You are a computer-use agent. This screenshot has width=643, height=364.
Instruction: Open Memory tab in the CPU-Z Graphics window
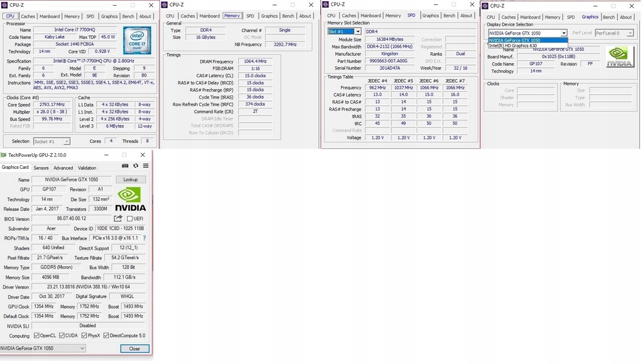(x=553, y=17)
